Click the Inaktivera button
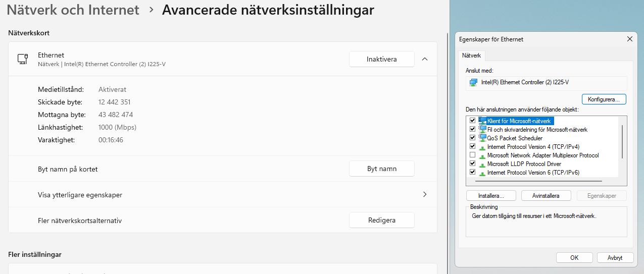 click(x=382, y=59)
